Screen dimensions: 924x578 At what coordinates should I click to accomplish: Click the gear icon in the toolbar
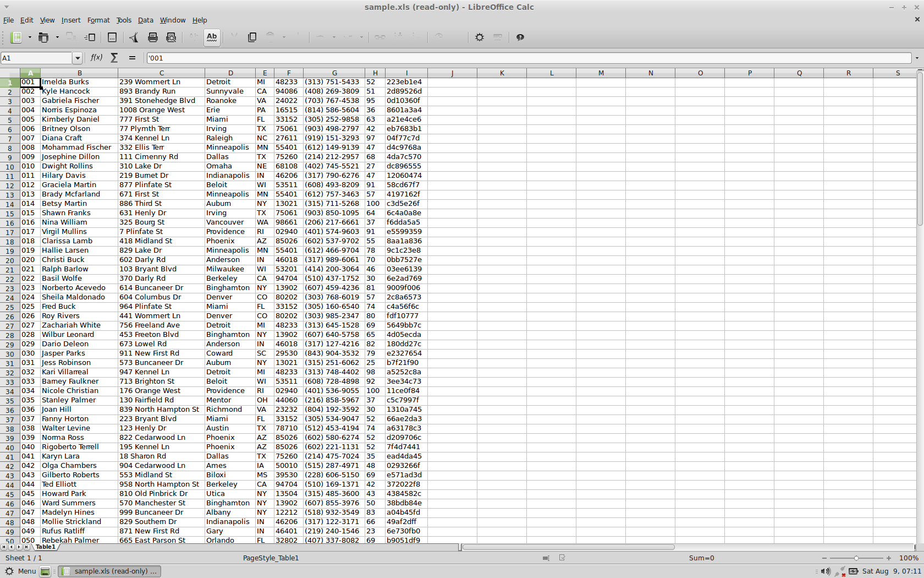480,37
